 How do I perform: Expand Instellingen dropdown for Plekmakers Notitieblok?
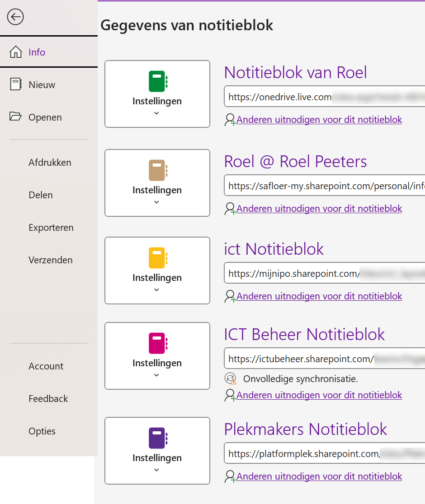click(x=156, y=470)
